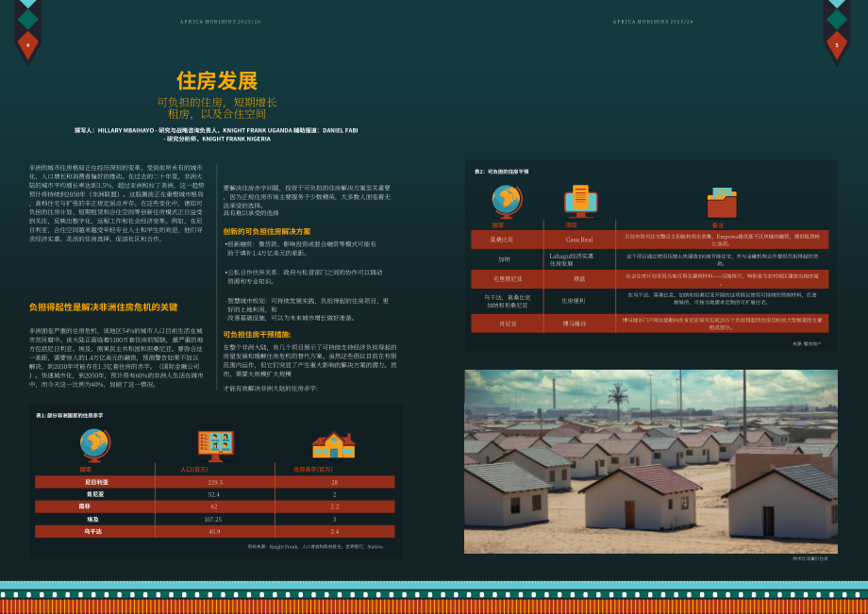Click the Table 1 column header 国家

[86, 469]
